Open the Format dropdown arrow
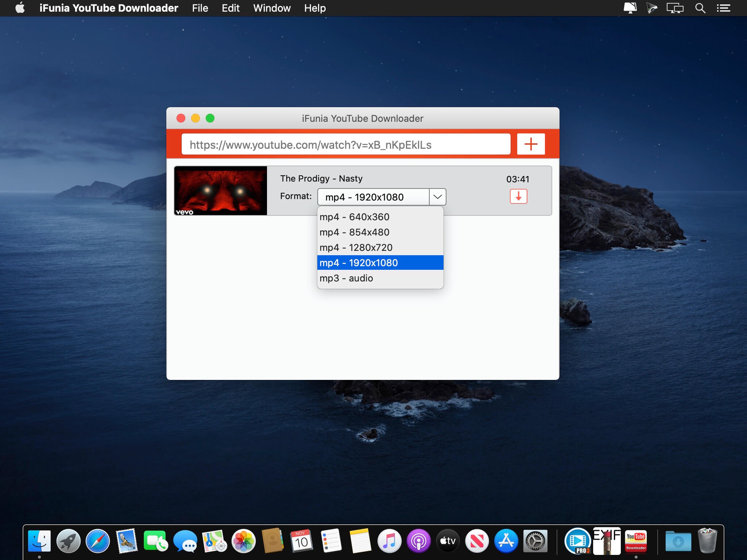The image size is (747, 560). [x=438, y=197]
